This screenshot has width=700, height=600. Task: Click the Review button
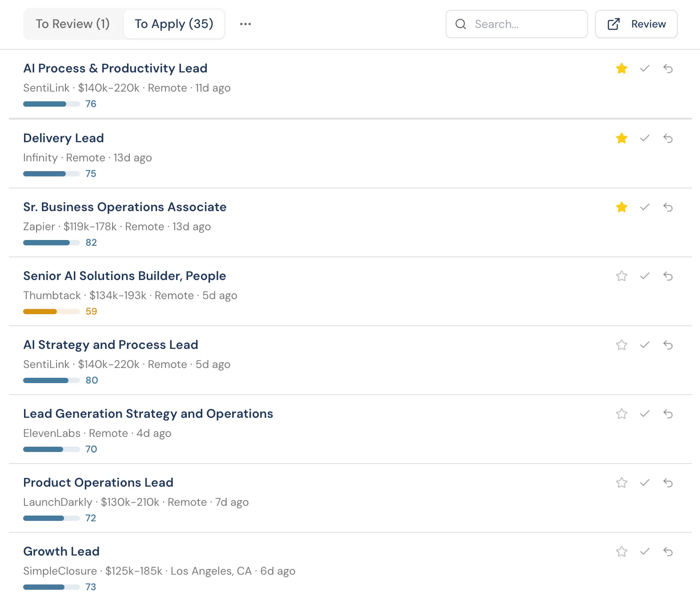coord(636,24)
